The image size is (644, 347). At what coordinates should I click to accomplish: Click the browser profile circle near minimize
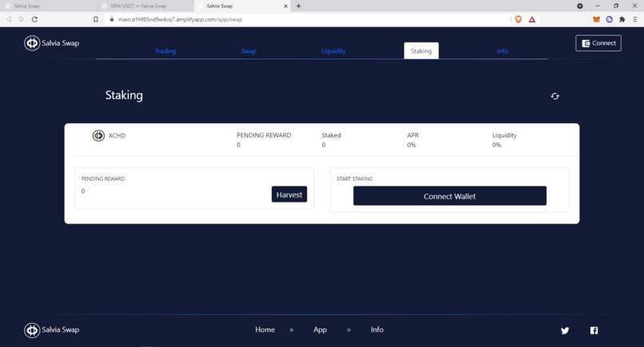(x=580, y=6)
